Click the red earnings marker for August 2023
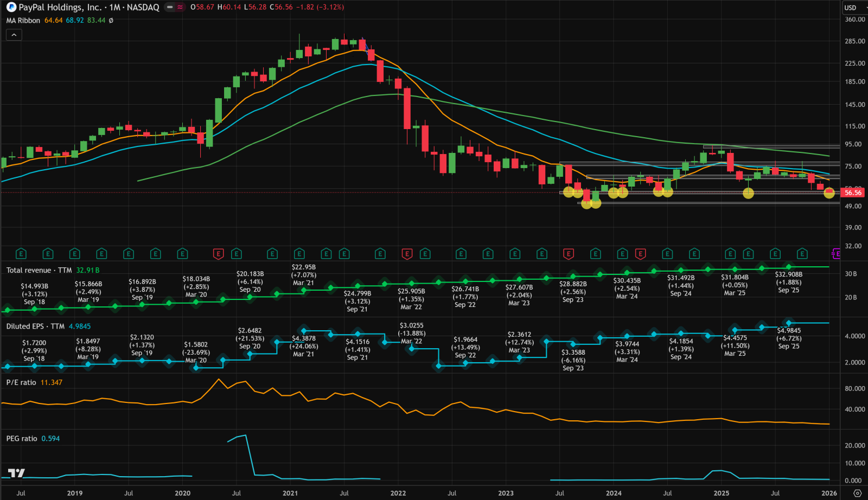868x500 pixels. click(569, 254)
